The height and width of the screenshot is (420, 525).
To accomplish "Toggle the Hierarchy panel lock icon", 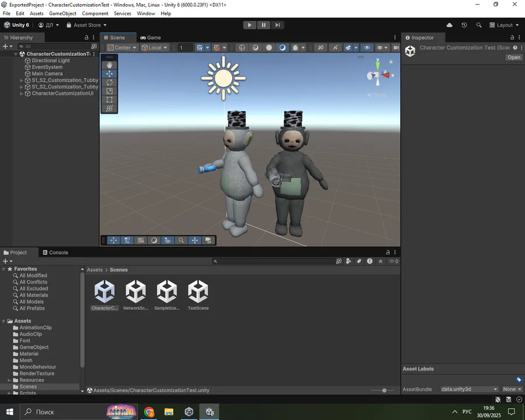I will [x=86, y=37].
